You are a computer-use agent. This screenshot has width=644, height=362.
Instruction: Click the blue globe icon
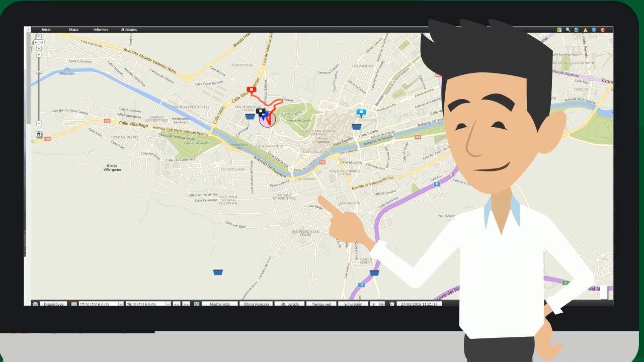577,30
